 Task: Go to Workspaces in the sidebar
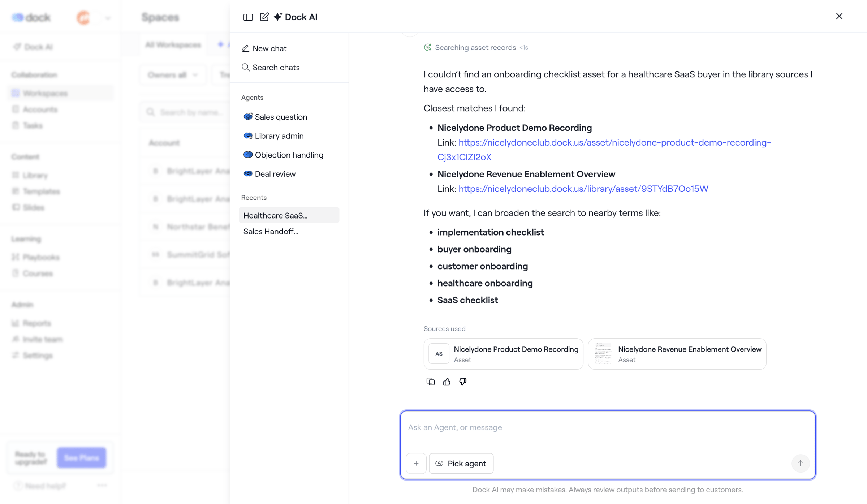pos(60,93)
